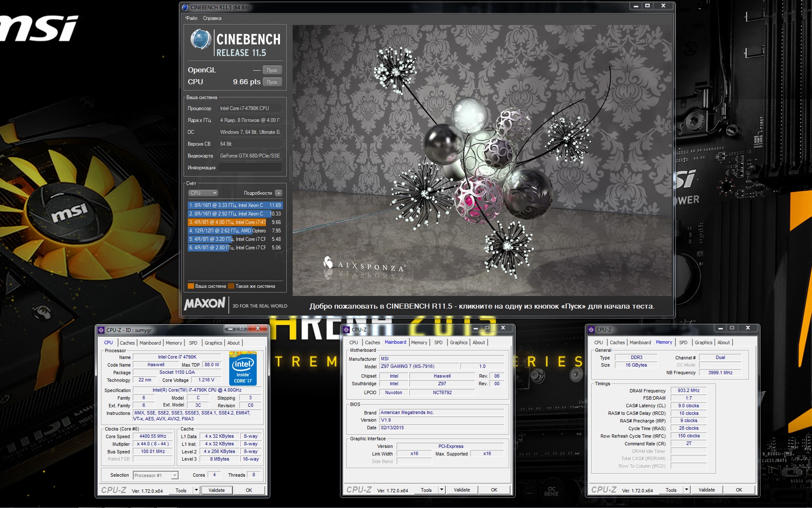
Task: Open Подробности details arrow button
Action: [279, 193]
